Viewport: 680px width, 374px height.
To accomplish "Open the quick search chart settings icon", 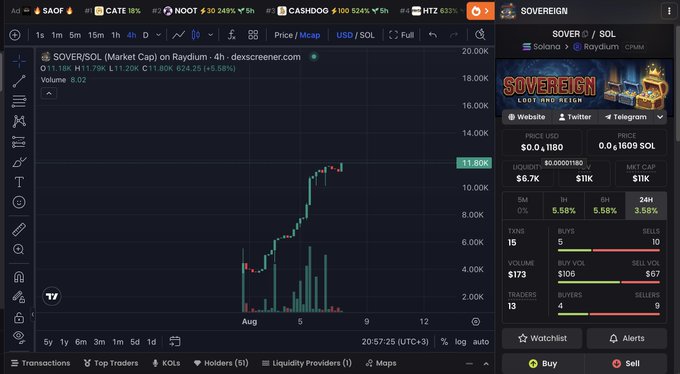I will pos(480,35).
